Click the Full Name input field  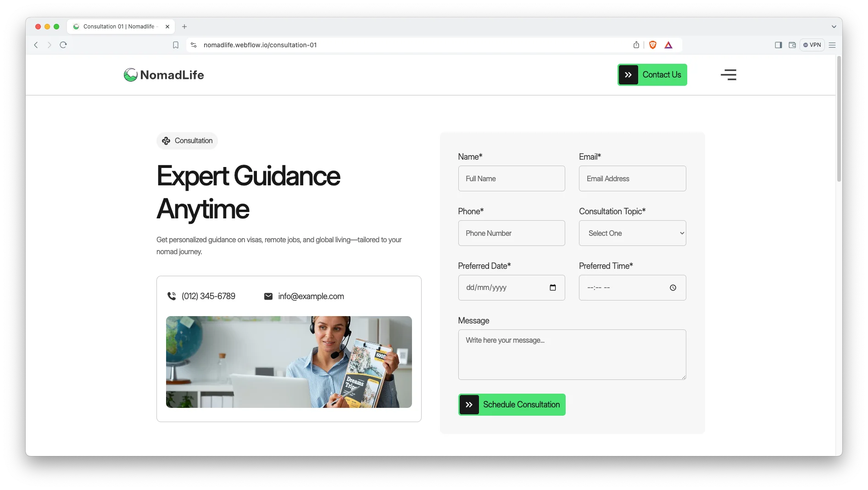pos(511,178)
